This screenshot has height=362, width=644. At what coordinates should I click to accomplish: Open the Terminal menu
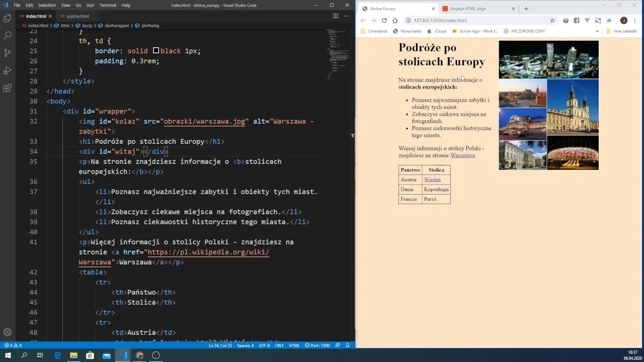[x=108, y=5]
